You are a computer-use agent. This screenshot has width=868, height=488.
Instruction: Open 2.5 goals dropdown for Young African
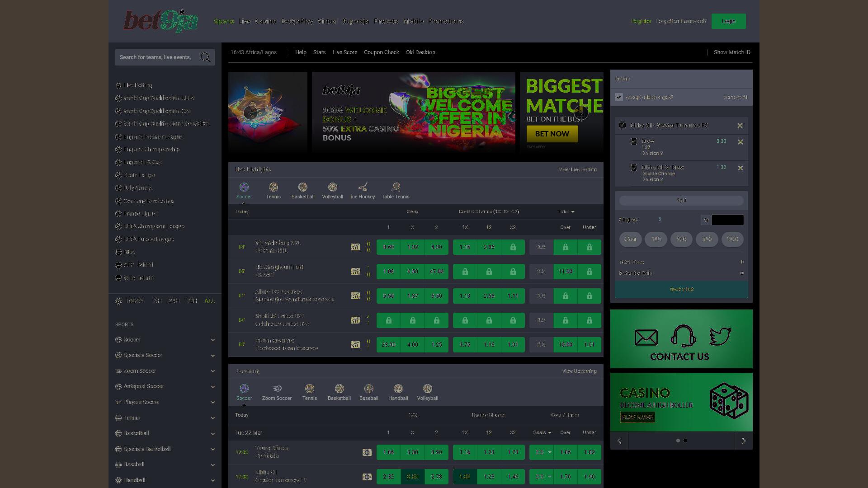click(x=542, y=452)
